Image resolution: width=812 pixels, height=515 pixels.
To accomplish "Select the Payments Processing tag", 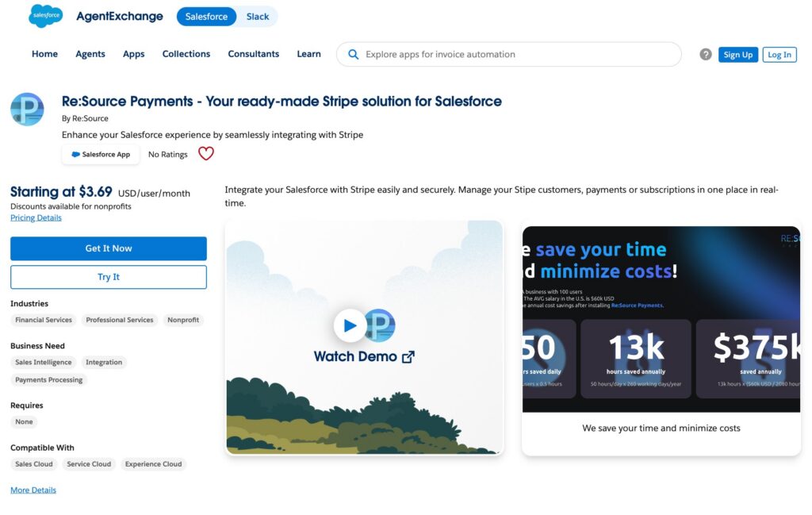I will [x=48, y=380].
